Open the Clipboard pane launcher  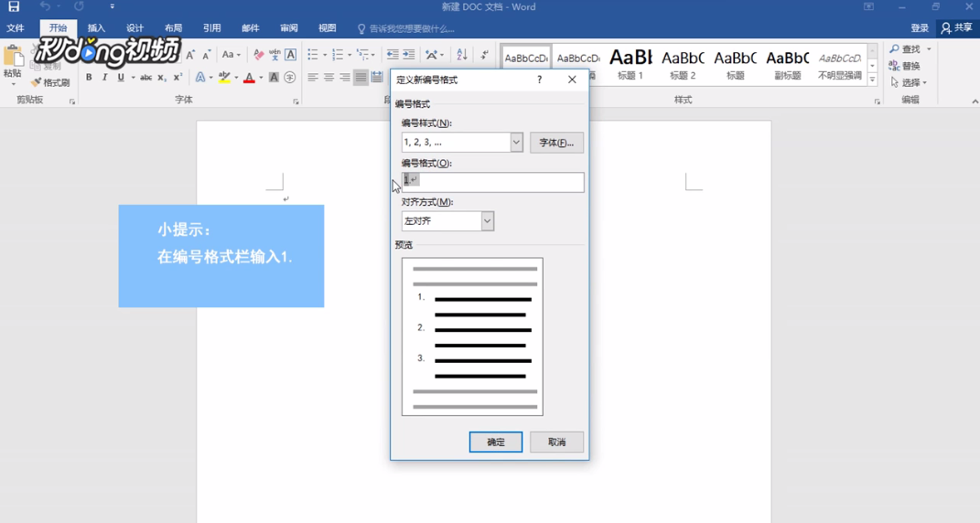72,101
